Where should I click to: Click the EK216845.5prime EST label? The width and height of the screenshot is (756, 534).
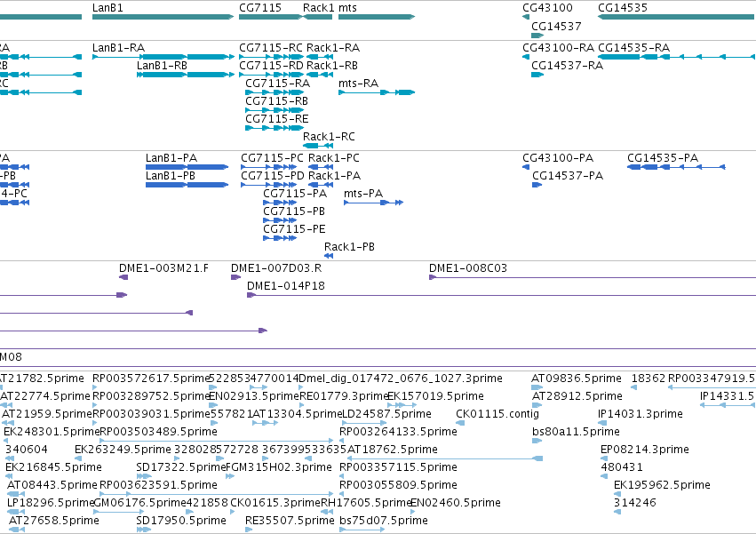coord(53,468)
